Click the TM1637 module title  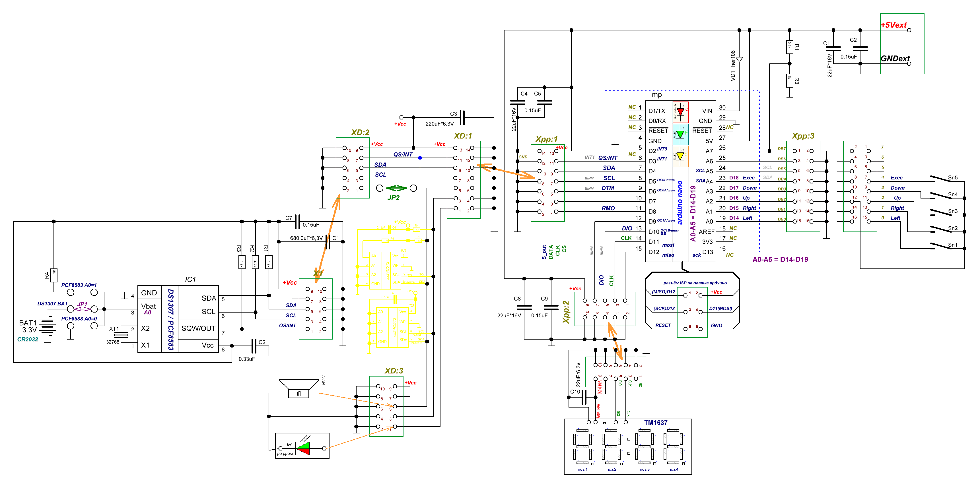[656, 423]
